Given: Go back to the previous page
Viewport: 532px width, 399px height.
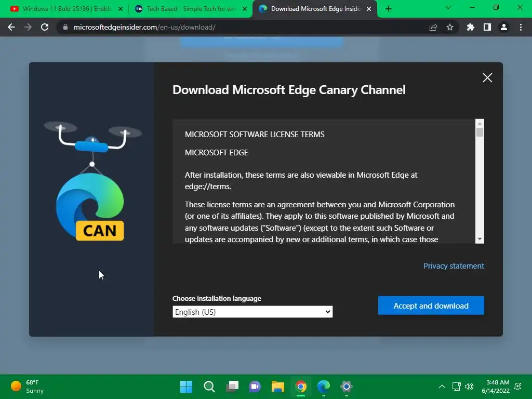Looking at the screenshot, I should [x=11, y=27].
